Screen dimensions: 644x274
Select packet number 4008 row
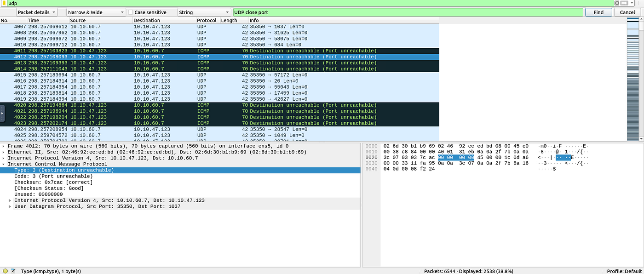pos(219,33)
